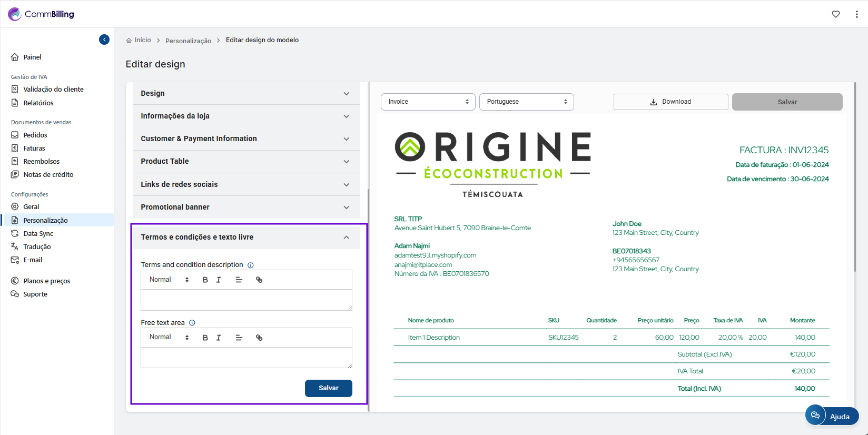The height and width of the screenshot is (435, 868).
Task: Go to Data Sync in sidebar
Action: click(x=38, y=234)
